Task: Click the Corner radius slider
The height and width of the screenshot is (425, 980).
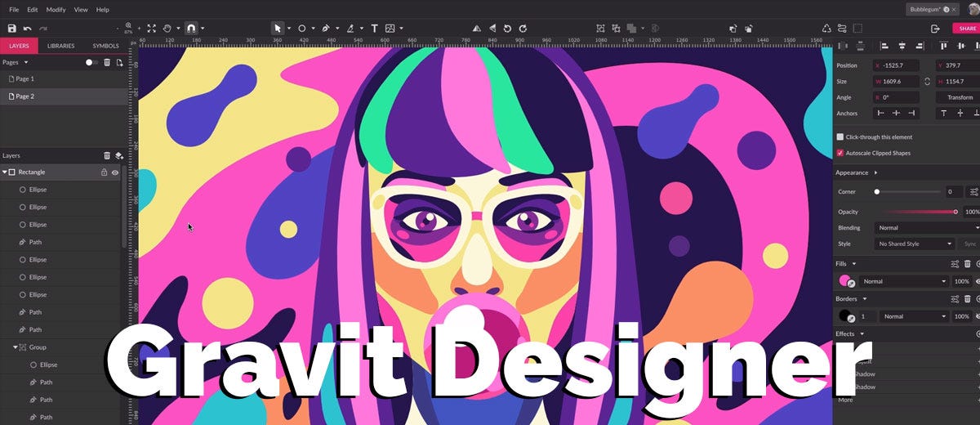Action: [x=906, y=192]
